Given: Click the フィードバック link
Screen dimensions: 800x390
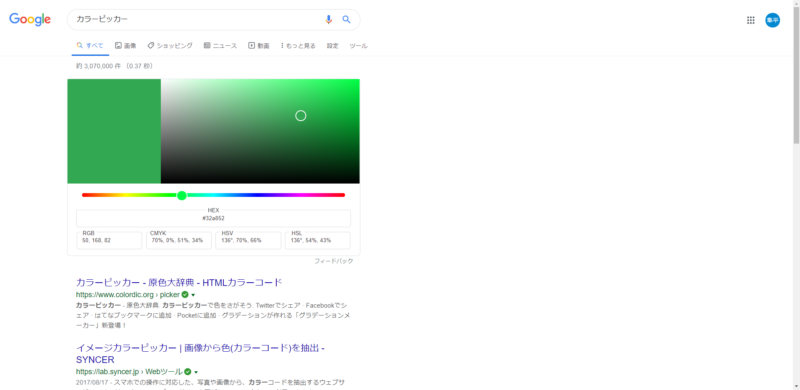Looking at the screenshot, I should coord(334,261).
